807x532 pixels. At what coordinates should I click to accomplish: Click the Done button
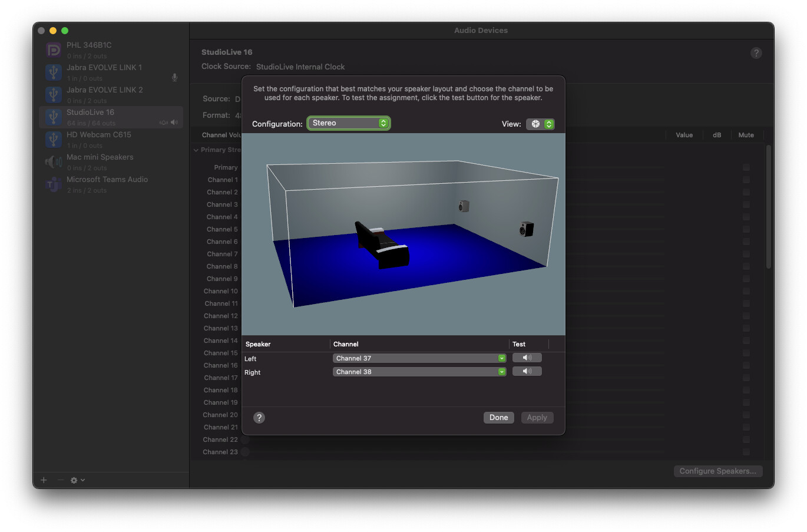click(x=498, y=418)
